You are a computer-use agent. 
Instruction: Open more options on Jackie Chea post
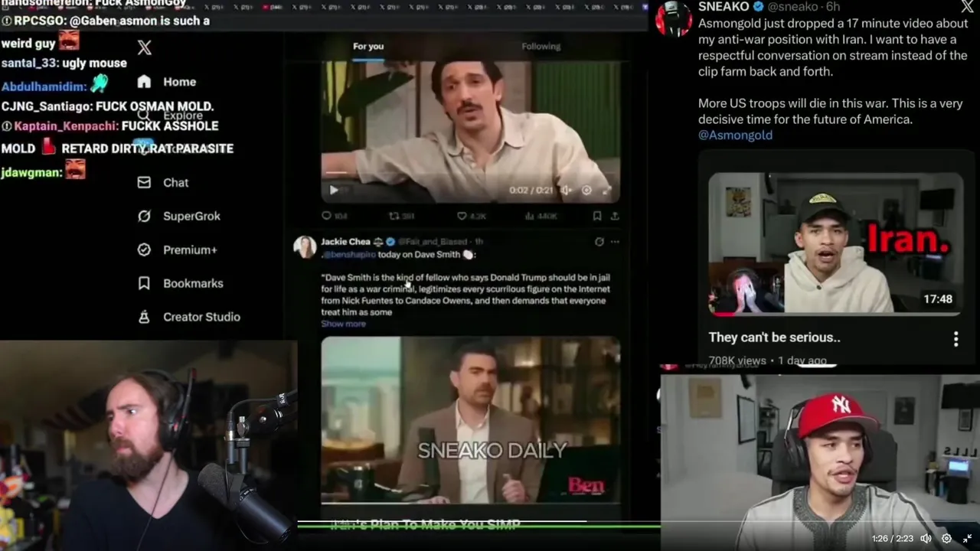pos(615,242)
